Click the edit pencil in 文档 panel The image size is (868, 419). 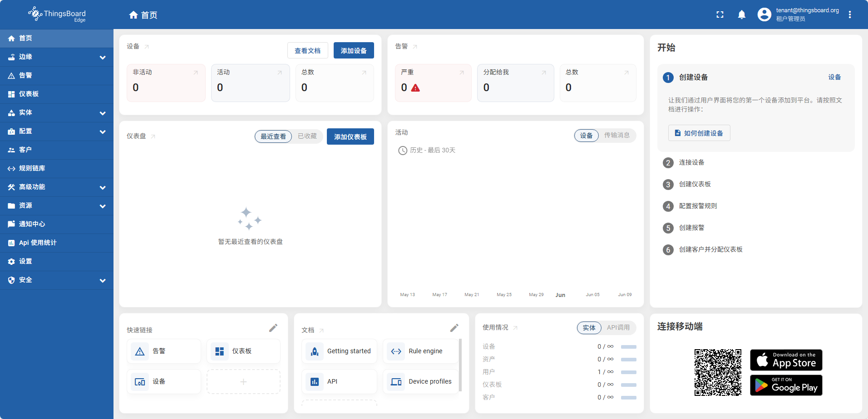(x=454, y=328)
